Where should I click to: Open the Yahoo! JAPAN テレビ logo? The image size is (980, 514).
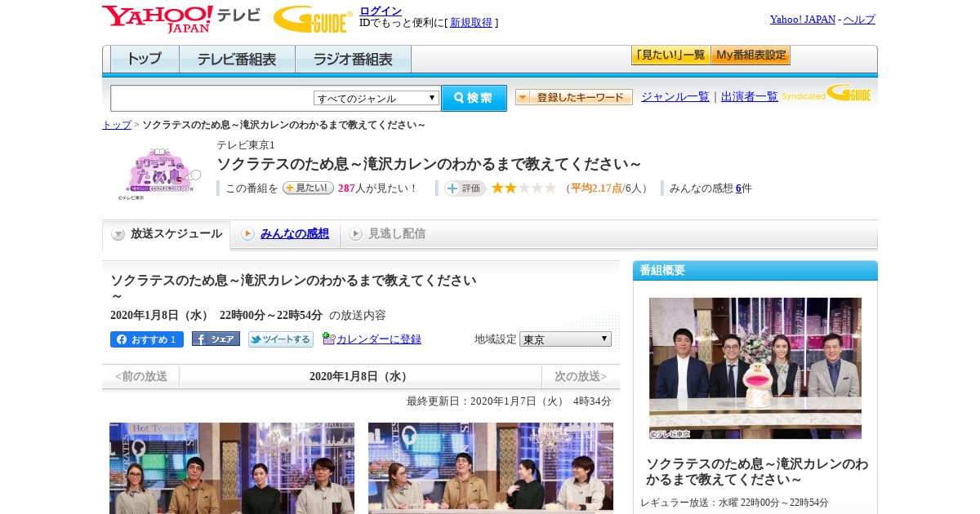pyautogui.click(x=181, y=18)
